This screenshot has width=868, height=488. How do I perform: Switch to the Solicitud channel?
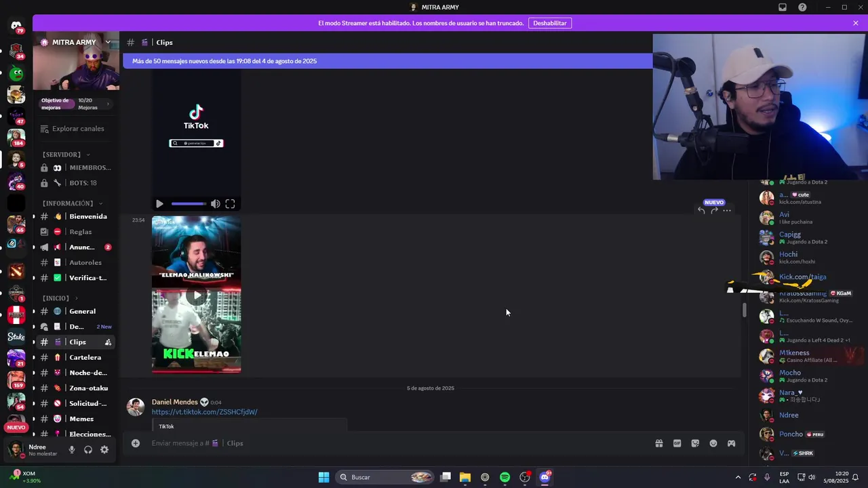76,403
